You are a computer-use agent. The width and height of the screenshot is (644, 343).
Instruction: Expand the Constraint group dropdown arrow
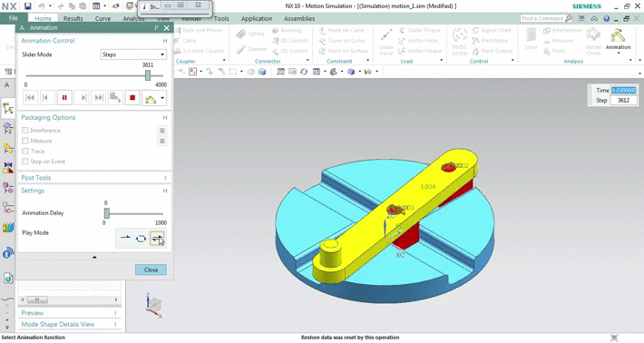[367, 61]
